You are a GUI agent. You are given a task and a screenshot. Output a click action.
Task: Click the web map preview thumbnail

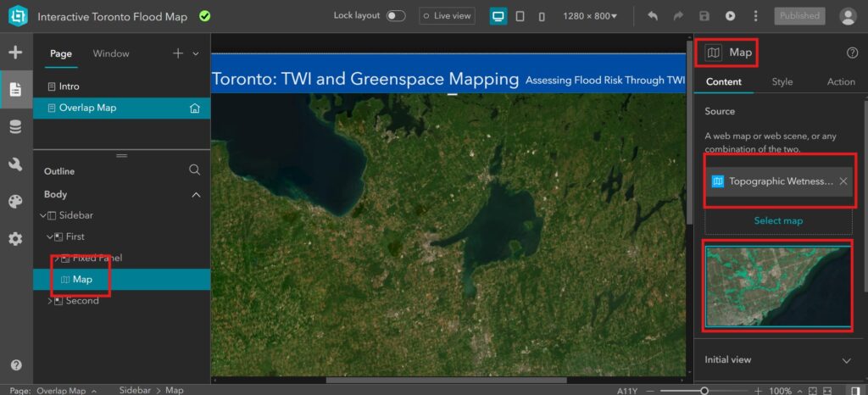tap(778, 286)
